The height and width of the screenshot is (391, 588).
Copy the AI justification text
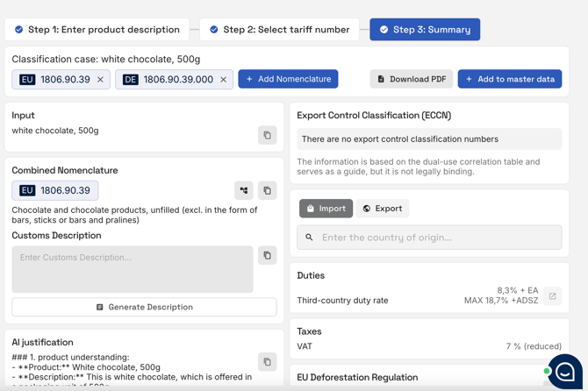[267, 361]
